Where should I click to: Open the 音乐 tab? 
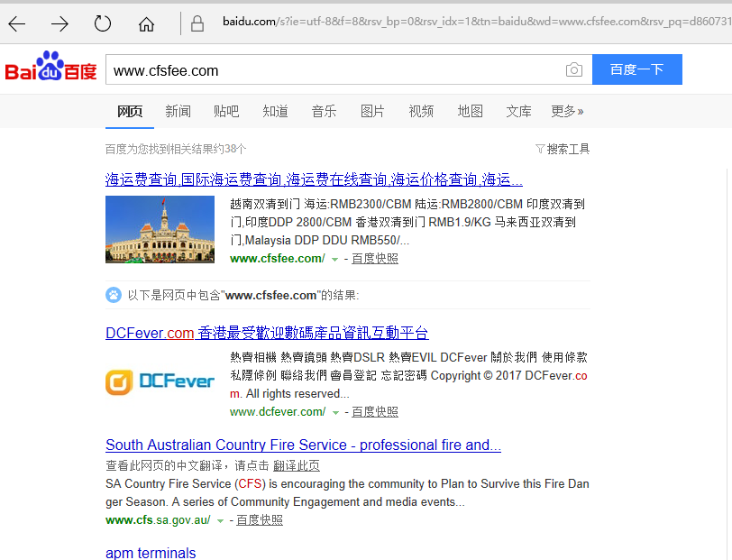[324, 111]
